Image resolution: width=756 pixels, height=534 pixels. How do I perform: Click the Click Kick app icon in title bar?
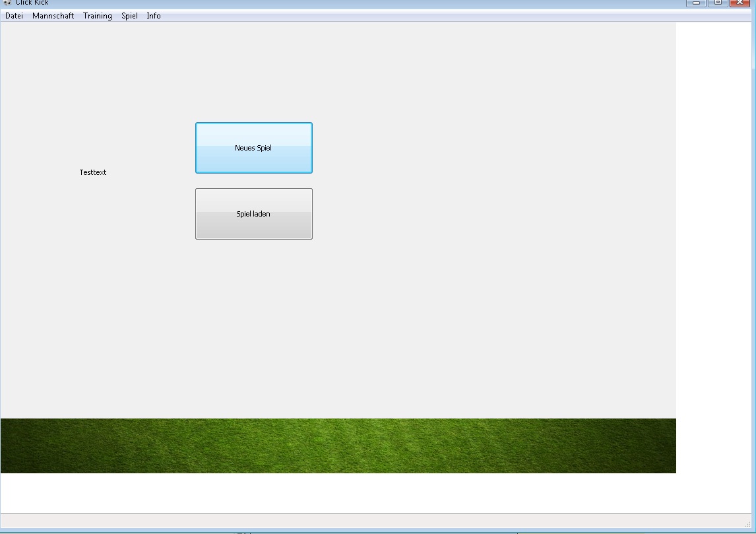tap(7, 3)
